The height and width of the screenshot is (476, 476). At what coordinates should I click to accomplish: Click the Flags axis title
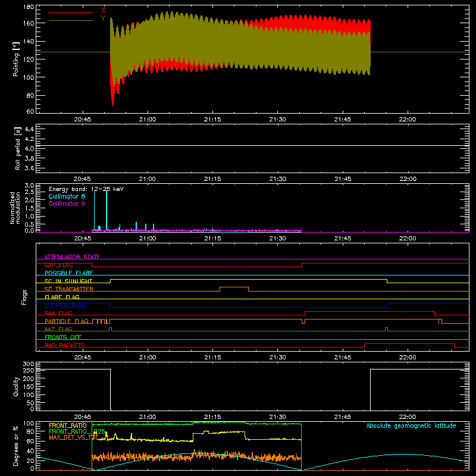coord(24,297)
